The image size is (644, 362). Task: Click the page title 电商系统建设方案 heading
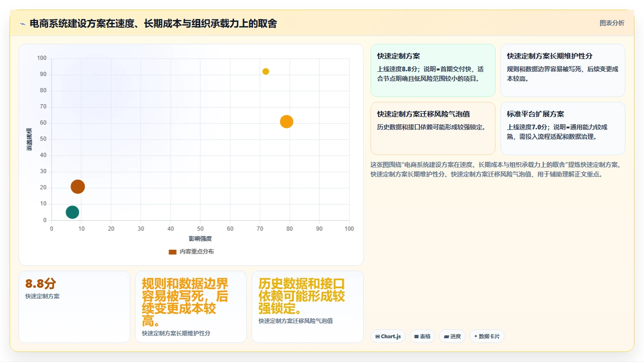pyautogui.click(x=153, y=23)
